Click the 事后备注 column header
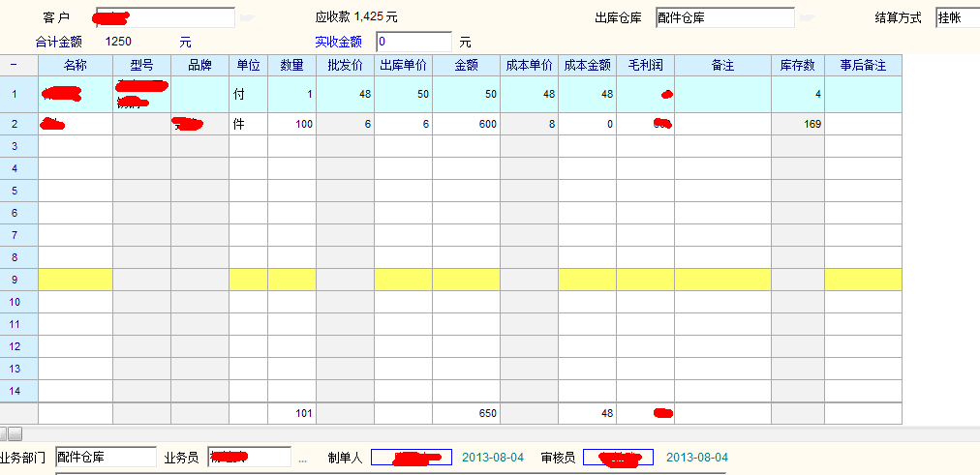Screen dimensions: 980x475 click(x=863, y=65)
